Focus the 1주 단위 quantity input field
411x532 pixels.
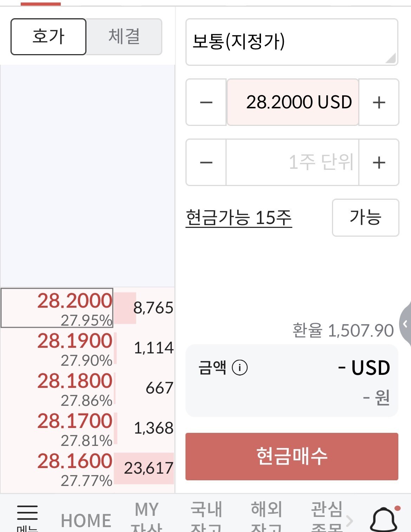pos(293,162)
